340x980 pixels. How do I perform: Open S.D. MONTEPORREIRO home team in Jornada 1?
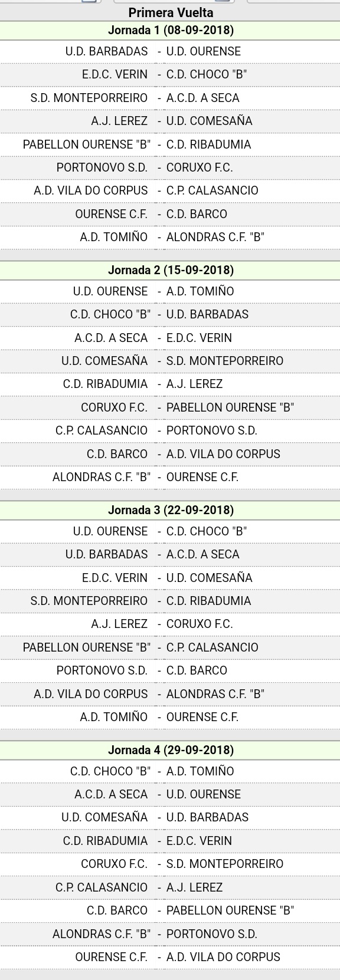tap(89, 98)
